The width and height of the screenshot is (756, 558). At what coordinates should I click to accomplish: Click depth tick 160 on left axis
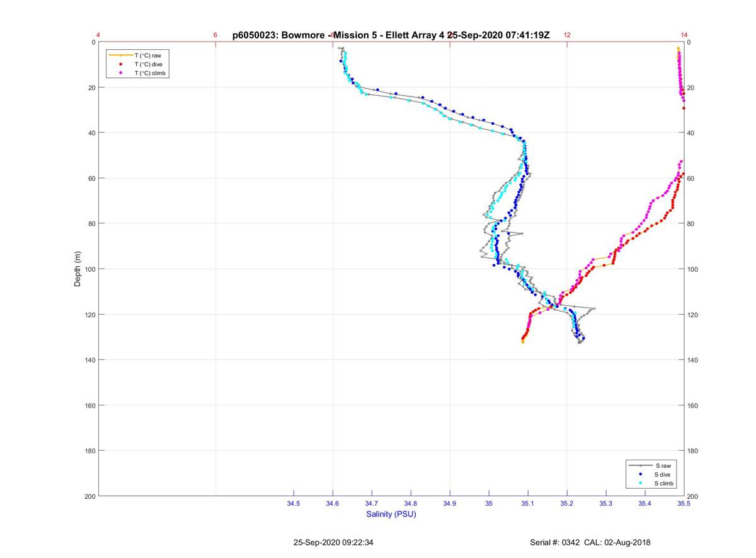[x=89, y=405]
